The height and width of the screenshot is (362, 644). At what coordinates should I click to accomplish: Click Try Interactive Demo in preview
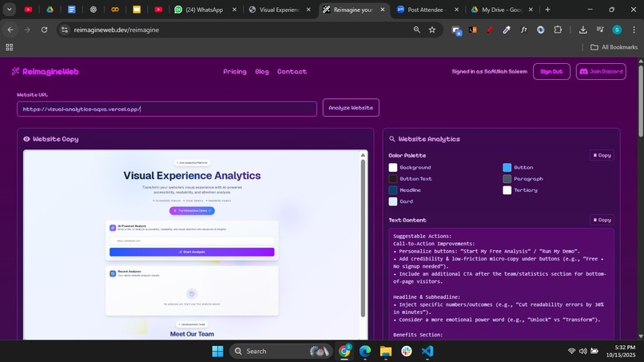click(x=192, y=210)
